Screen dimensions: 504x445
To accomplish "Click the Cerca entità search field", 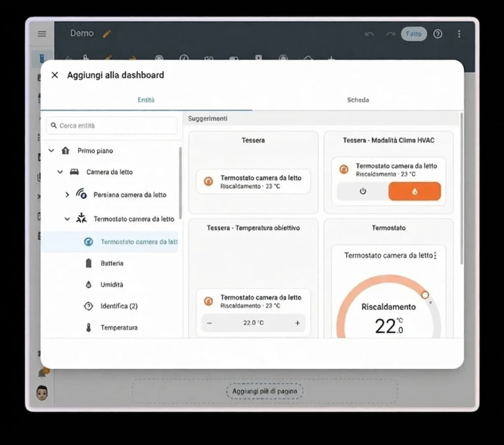I will [x=112, y=126].
